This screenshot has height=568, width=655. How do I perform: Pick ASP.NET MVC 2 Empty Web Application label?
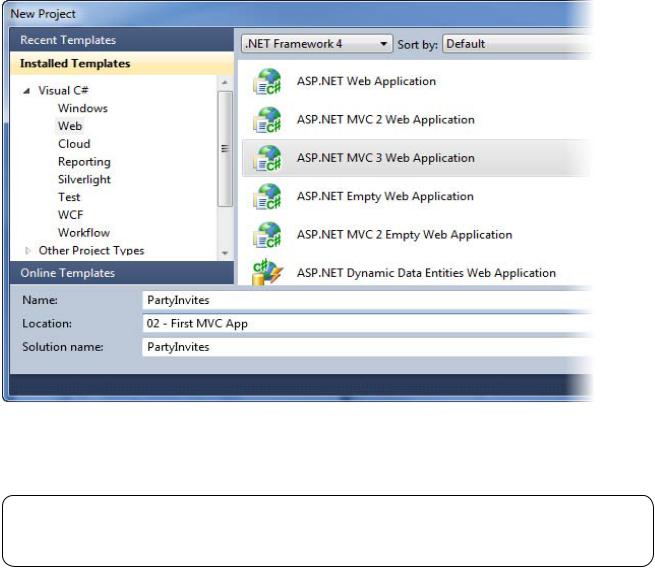point(404,235)
